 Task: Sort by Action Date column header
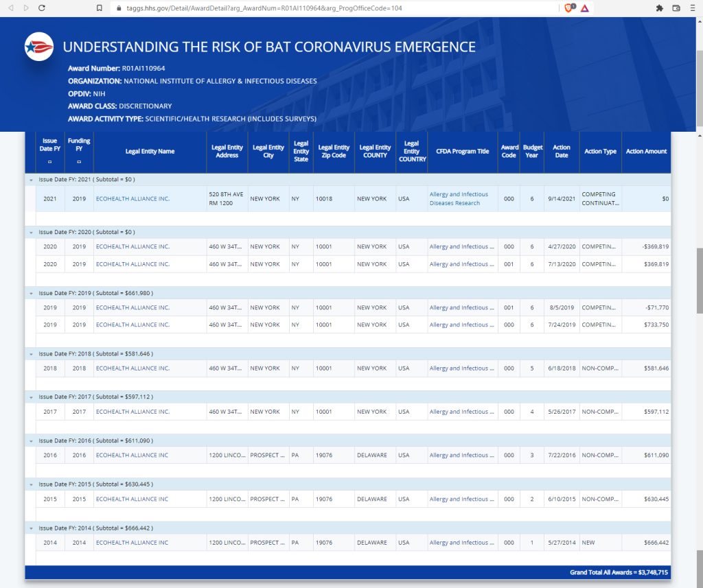point(562,152)
